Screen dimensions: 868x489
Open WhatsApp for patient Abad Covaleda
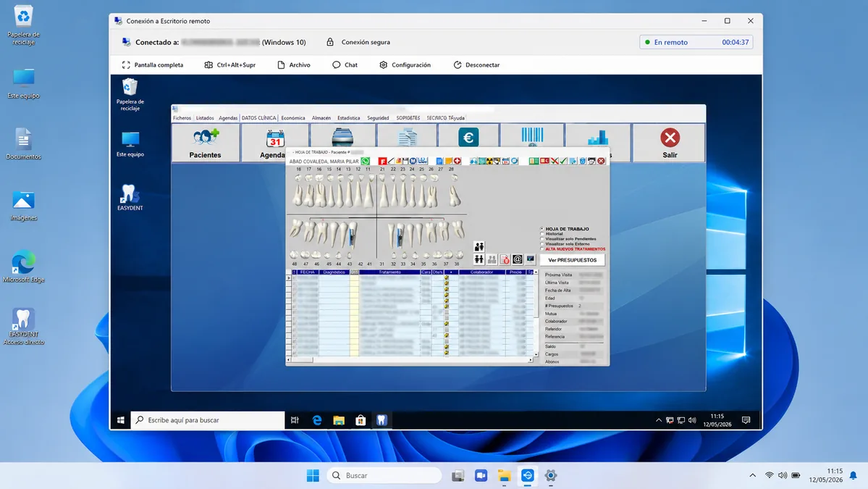pyautogui.click(x=366, y=161)
